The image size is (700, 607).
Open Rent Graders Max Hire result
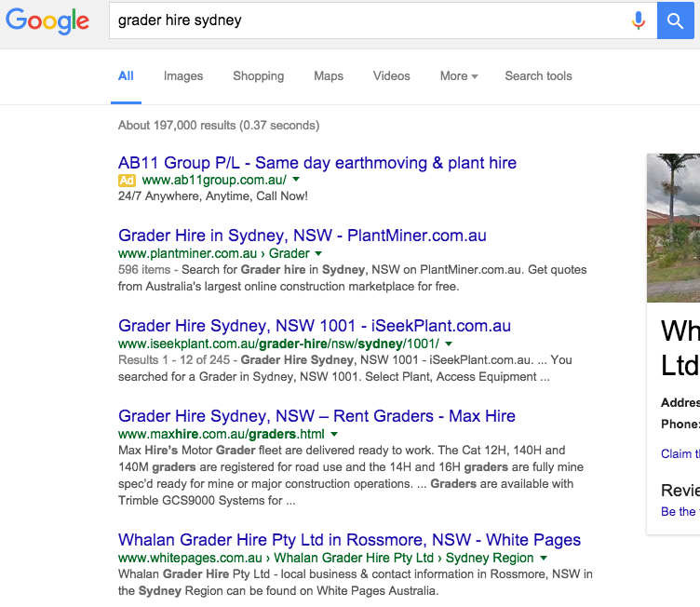point(317,416)
